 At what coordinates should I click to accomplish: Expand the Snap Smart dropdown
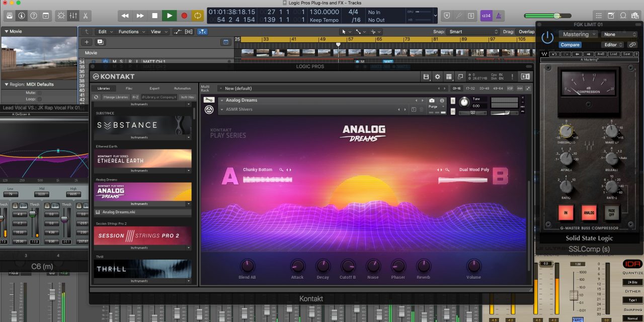tap(472, 32)
